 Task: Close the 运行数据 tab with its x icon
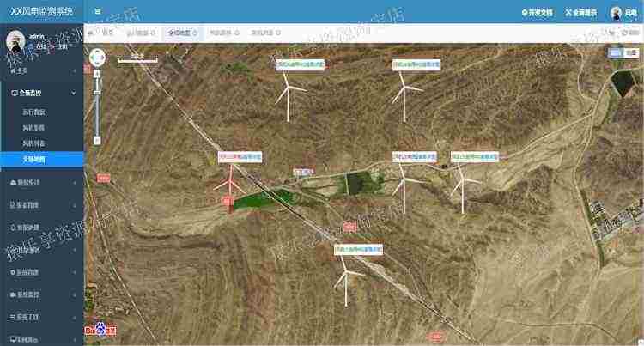pos(153,33)
